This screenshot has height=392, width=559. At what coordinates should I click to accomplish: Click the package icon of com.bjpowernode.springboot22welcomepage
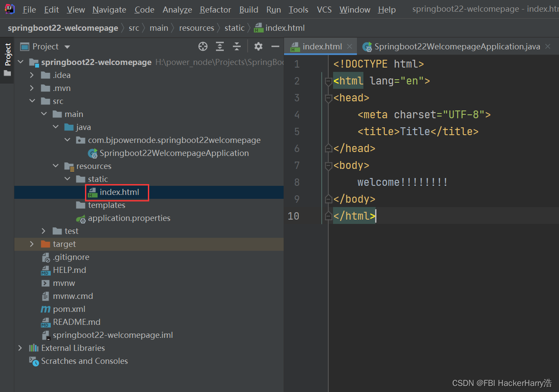click(x=81, y=140)
